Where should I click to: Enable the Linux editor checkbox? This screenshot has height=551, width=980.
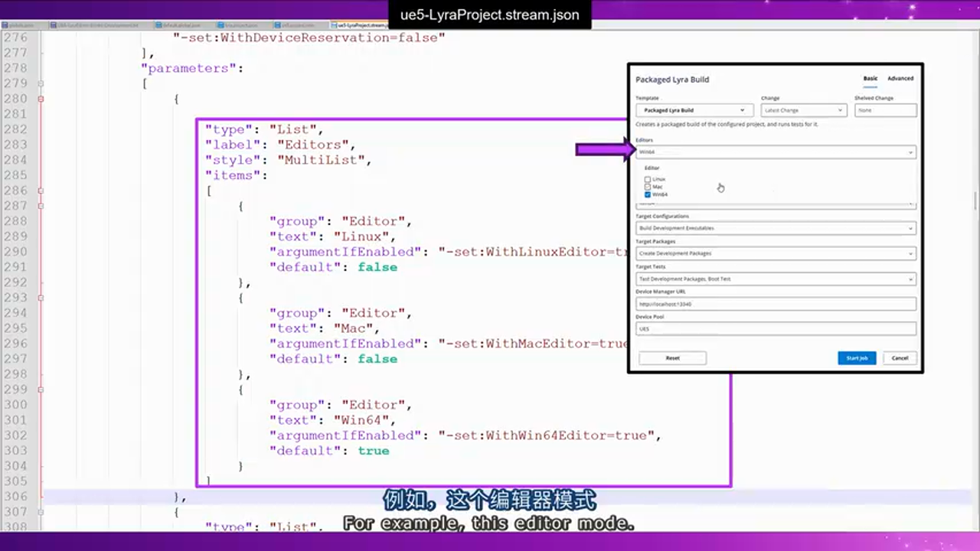[x=648, y=179]
